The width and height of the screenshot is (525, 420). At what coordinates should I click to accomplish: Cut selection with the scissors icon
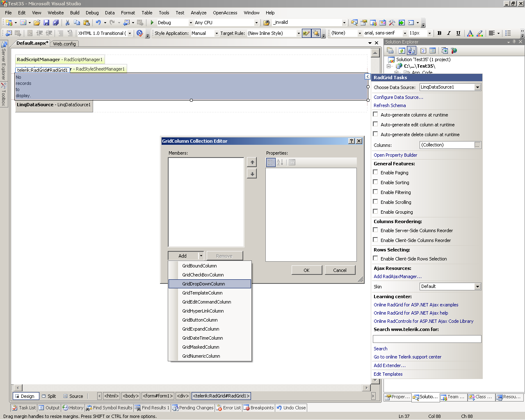[x=67, y=23]
